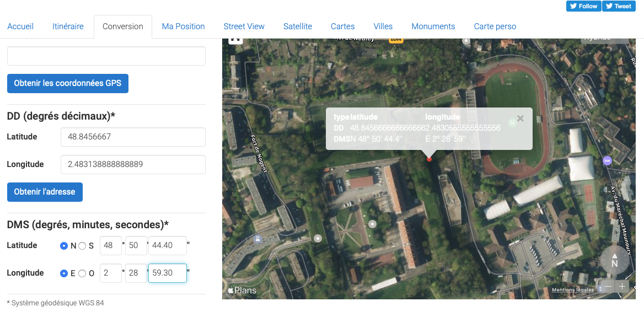644x312 pixels.
Task: Click the Twitter Follow button
Action: pyautogui.click(x=583, y=6)
